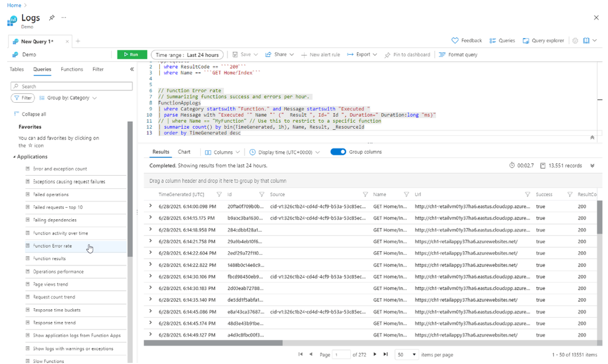Collapse the query editor with up chevron
The width and height of the screenshot is (608, 364).
click(x=592, y=138)
